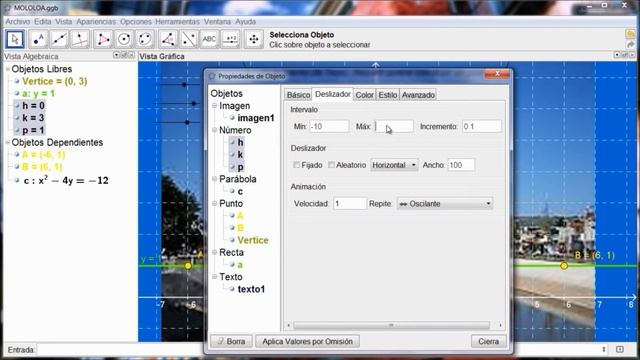Collapse the Objetos Dependientes group
This screenshot has height=360, width=640.
[8, 142]
